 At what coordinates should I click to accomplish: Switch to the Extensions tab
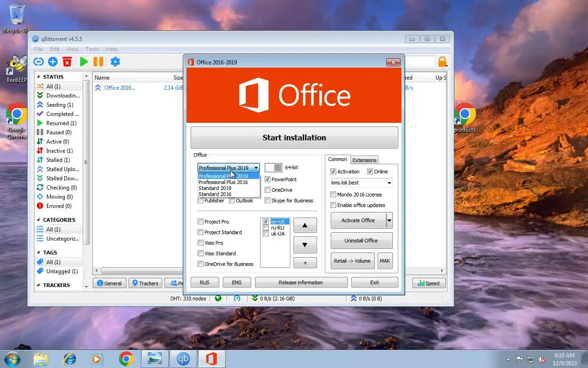pyautogui.click(x=364, y=160)
